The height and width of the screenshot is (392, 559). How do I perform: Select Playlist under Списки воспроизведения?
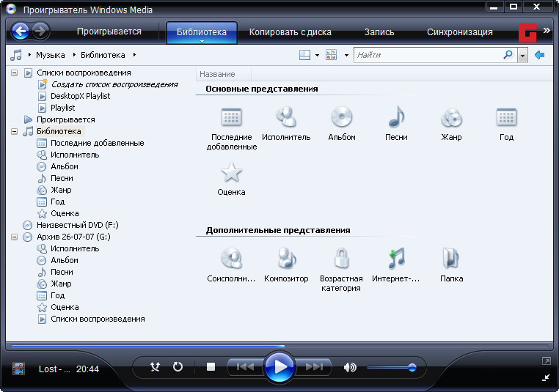pos(63,108)
